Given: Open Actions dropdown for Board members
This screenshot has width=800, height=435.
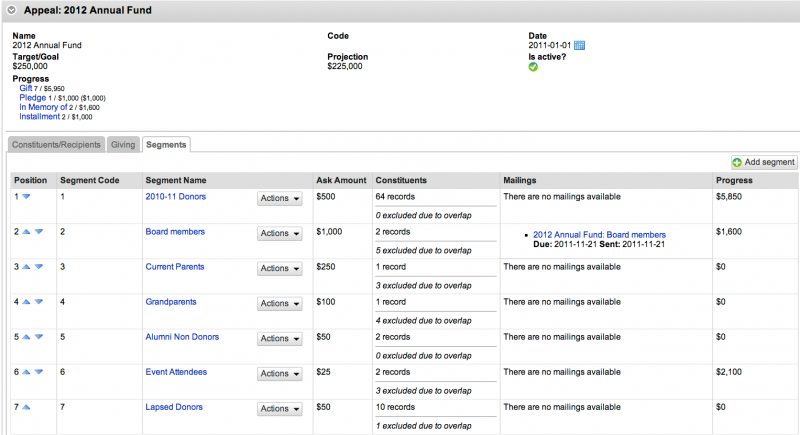Looking at the screenshot, I should tap(280, 234).
